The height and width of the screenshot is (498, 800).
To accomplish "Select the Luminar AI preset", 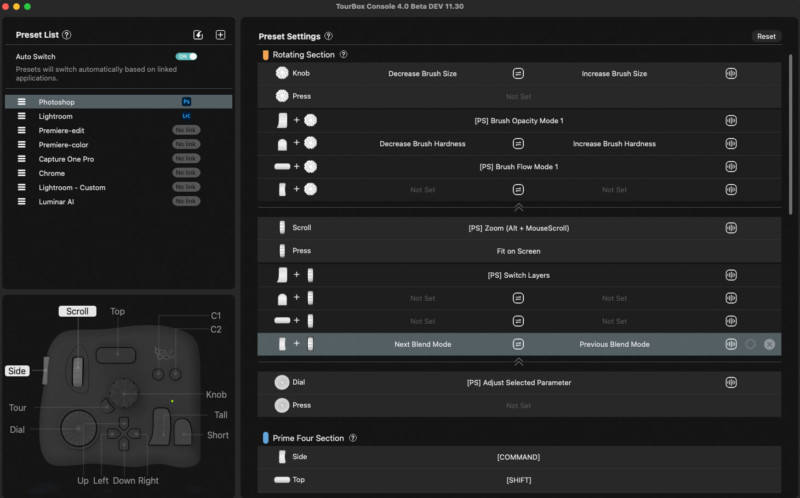I will [x=118, y=202].
